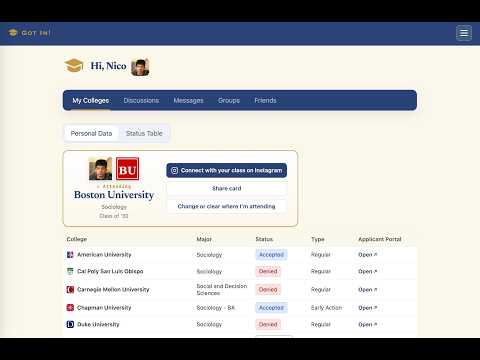
Task: Click the Denied status for Cal Poly
Action: (268, 271)
